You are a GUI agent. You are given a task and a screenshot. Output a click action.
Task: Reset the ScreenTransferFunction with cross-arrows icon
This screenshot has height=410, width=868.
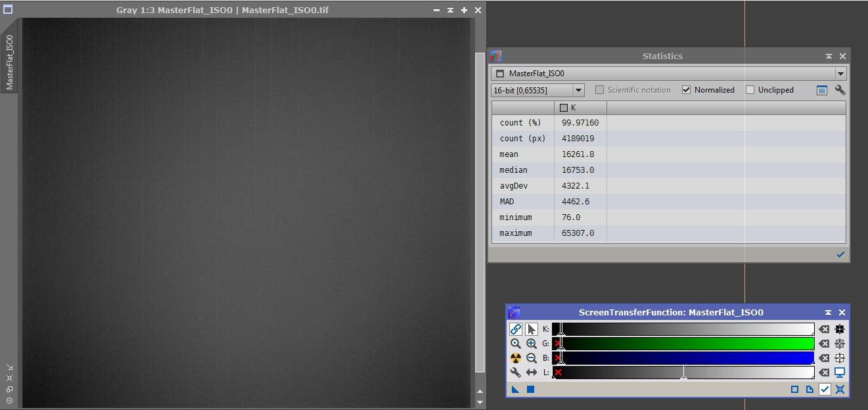click(840, 390)
